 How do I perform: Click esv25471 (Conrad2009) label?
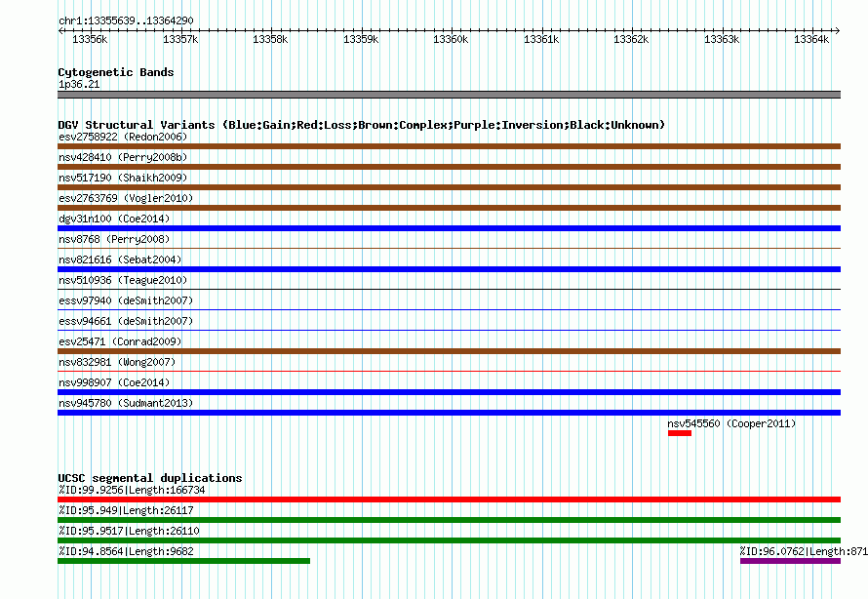pos(120,341)
